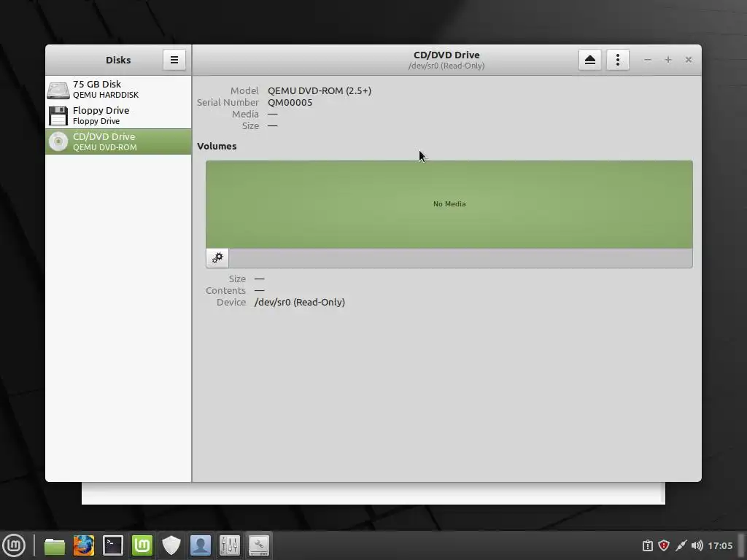Select the Floppy Drive entry

pyautogui.click(x=118, y=115)
